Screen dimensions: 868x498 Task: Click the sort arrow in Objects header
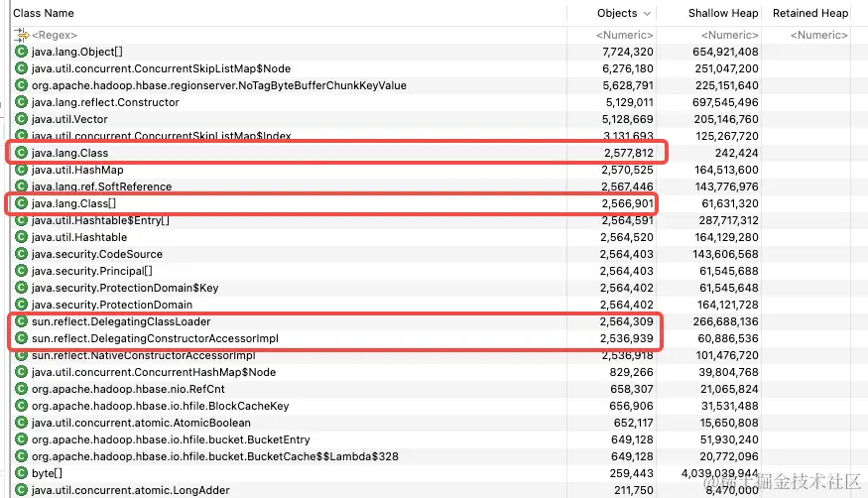(x=647, y=14)
